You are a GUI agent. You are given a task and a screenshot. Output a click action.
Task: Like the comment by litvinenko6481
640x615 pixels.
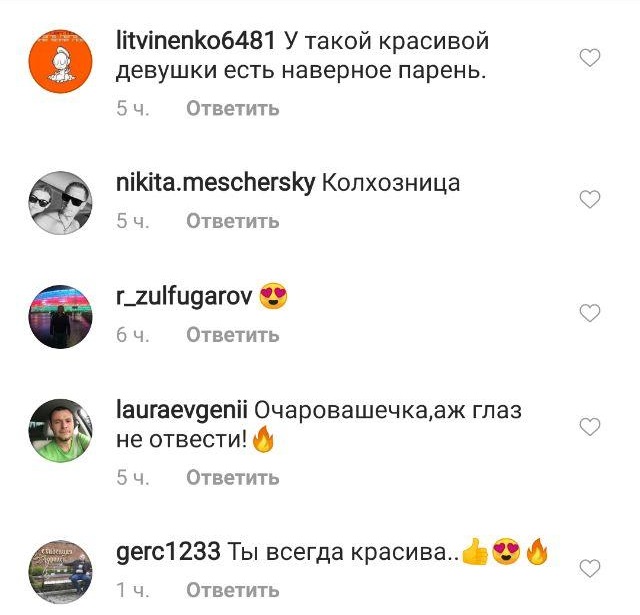[x=590, y=58]
